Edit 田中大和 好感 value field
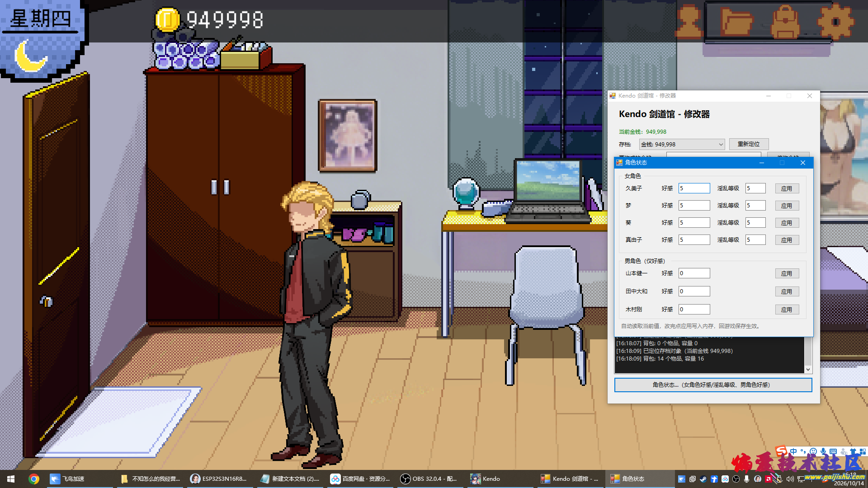 pos(694,291)
